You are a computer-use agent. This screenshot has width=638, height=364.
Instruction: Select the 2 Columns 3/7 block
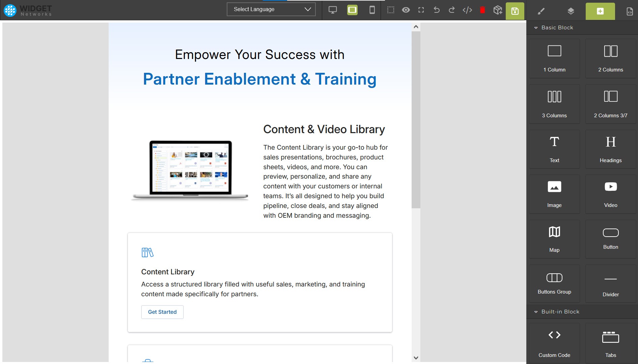coord(611,104)
